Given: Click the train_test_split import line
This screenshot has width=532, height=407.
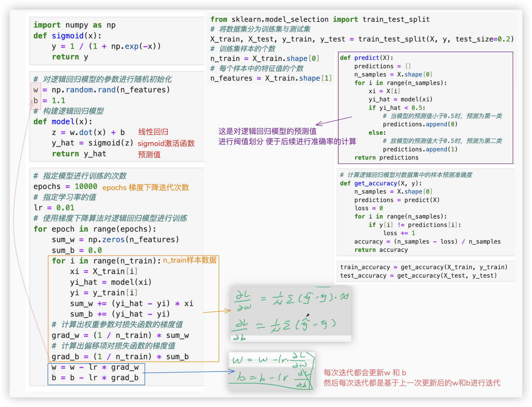Looking at the screenshot, I should click(x=320, y=19).
